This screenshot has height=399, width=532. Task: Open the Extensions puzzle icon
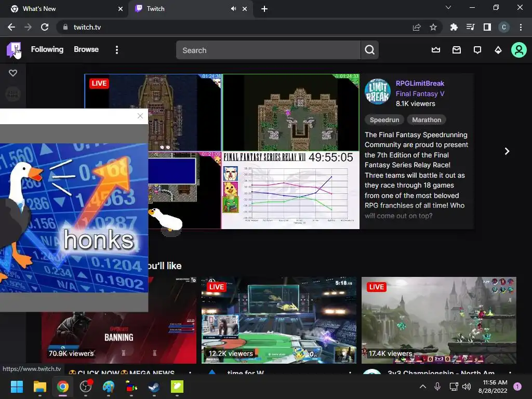(454, 27)
